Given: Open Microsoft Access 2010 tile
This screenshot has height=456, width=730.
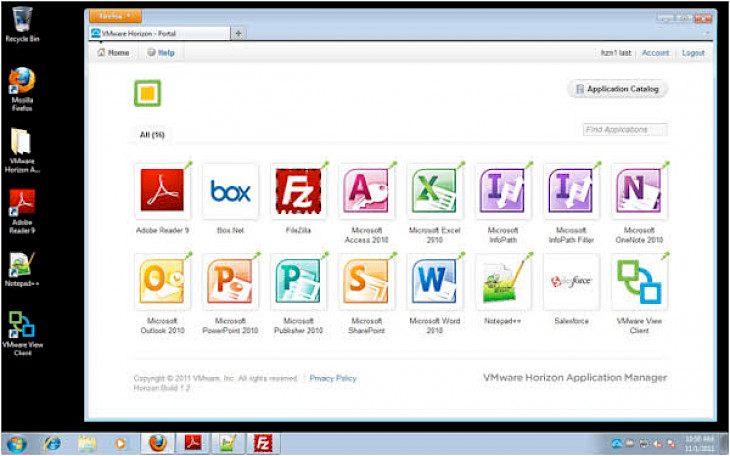Looking at the screenshot, I should click(x=366, y=191).
